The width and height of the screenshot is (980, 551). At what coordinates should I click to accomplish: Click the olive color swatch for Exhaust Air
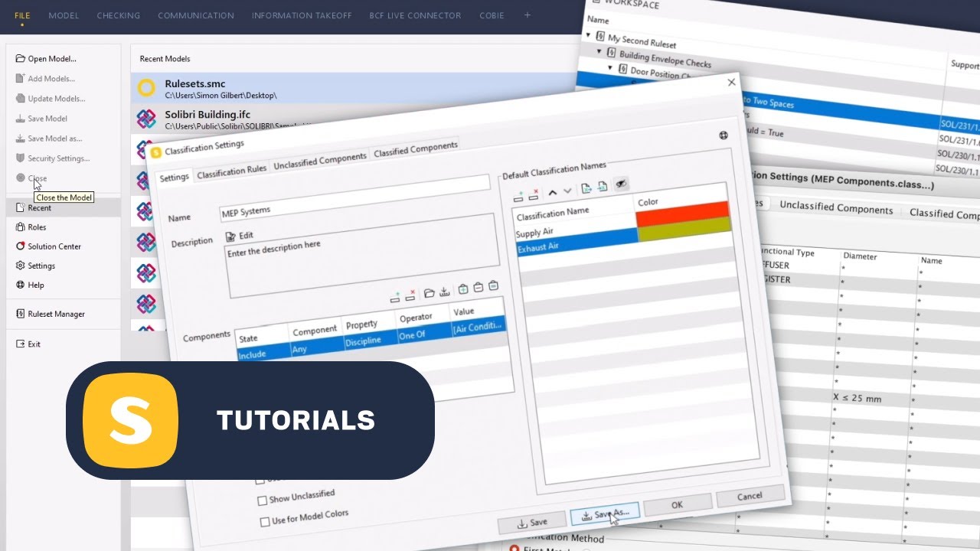point(684,228)
